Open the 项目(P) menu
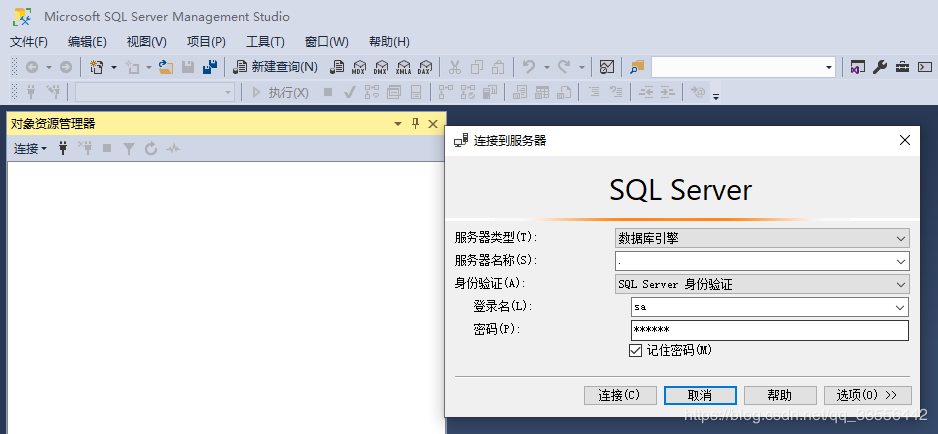The height and width of the screenshot is (434, 938). (x=206, y=42)
